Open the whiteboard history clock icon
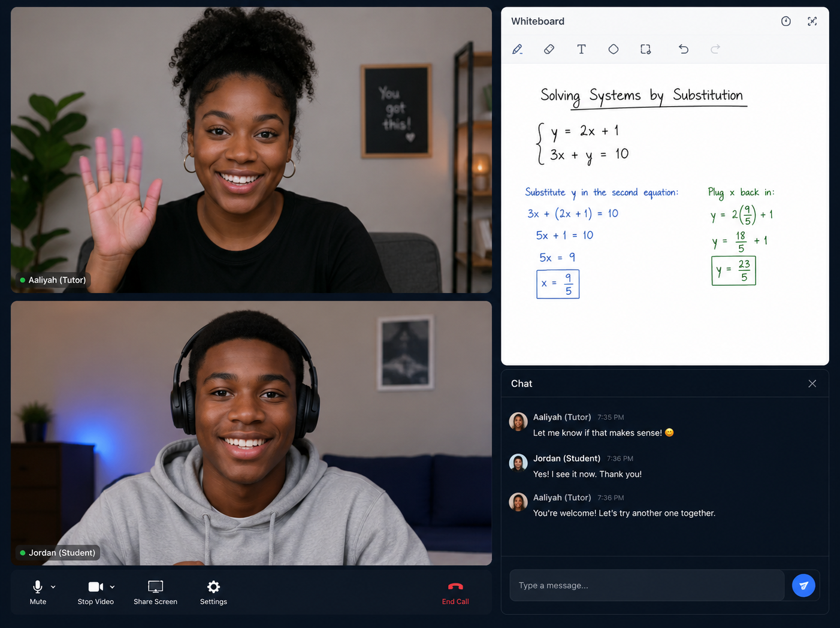 [x=786, y=21]
